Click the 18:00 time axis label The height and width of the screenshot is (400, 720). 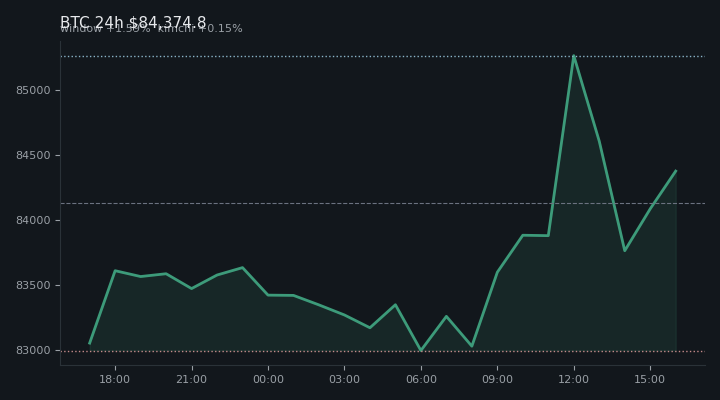click(115, 379)
